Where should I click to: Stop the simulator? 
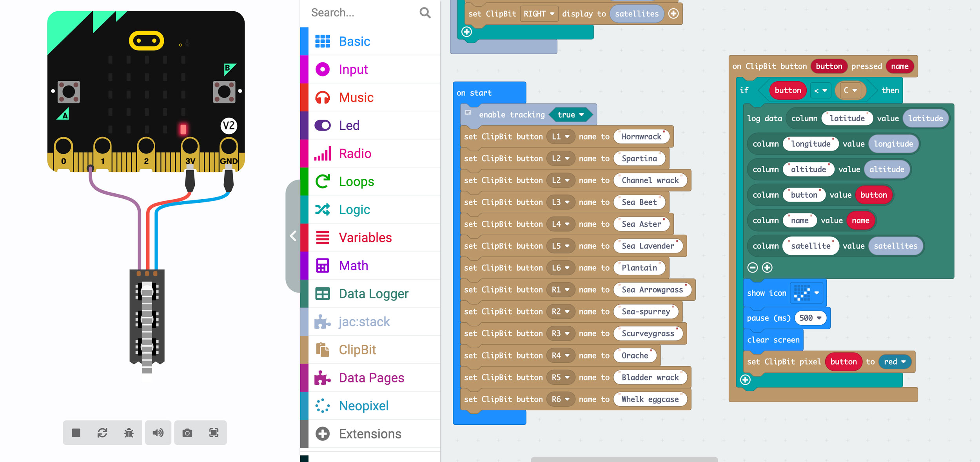click(76, 433)
